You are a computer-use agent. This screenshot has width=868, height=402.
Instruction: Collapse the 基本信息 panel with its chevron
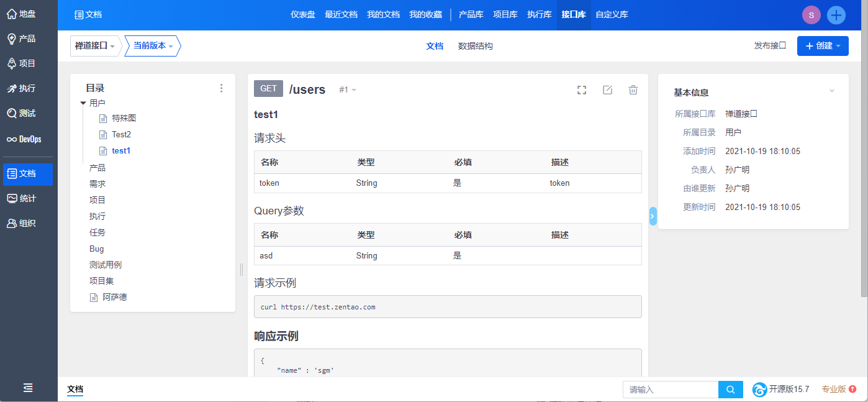pos(832,91)
